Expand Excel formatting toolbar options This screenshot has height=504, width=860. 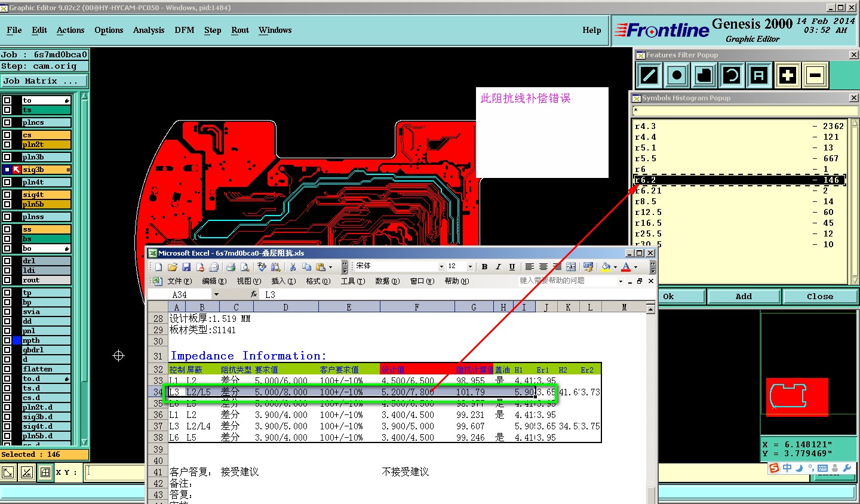[x=653, y=267]
